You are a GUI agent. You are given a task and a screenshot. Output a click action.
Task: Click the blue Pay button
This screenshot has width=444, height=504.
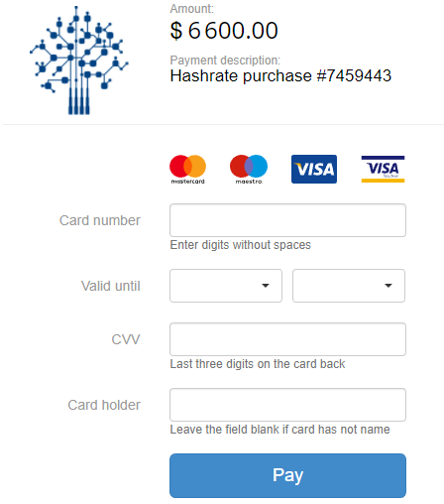coord(287,475)
